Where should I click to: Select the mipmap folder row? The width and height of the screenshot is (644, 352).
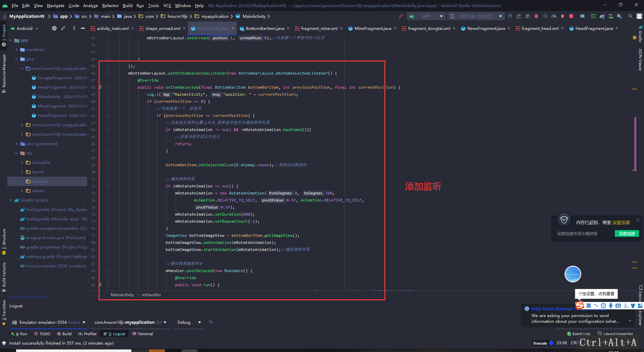[47, 181]
